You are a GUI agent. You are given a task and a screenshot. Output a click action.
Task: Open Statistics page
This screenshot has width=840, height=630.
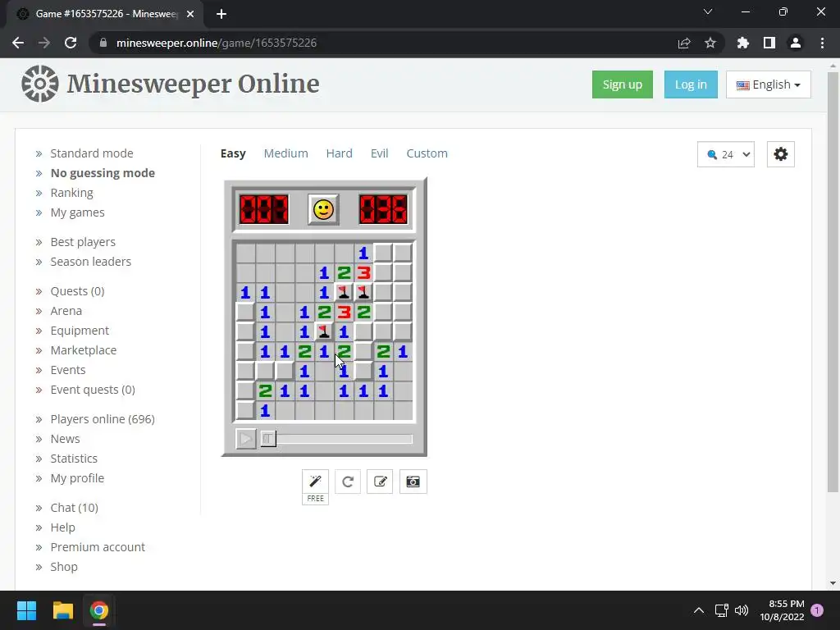tap(74, 459)
